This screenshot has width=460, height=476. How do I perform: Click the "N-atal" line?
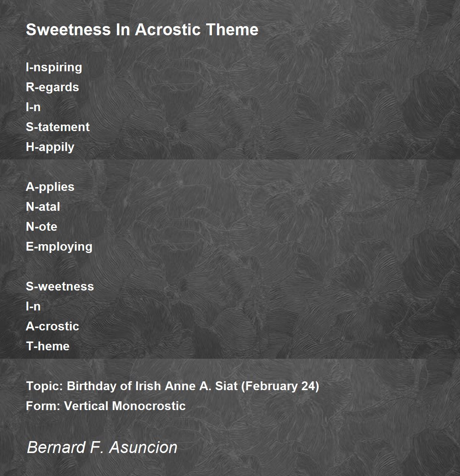pos(43,207)
